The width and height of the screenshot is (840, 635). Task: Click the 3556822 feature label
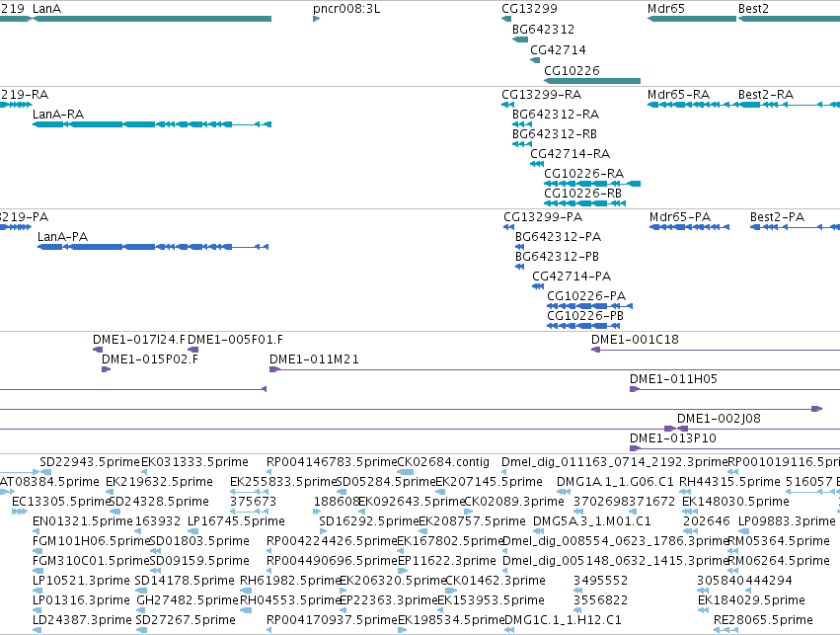pyautogui.click(x=600, y=601)
